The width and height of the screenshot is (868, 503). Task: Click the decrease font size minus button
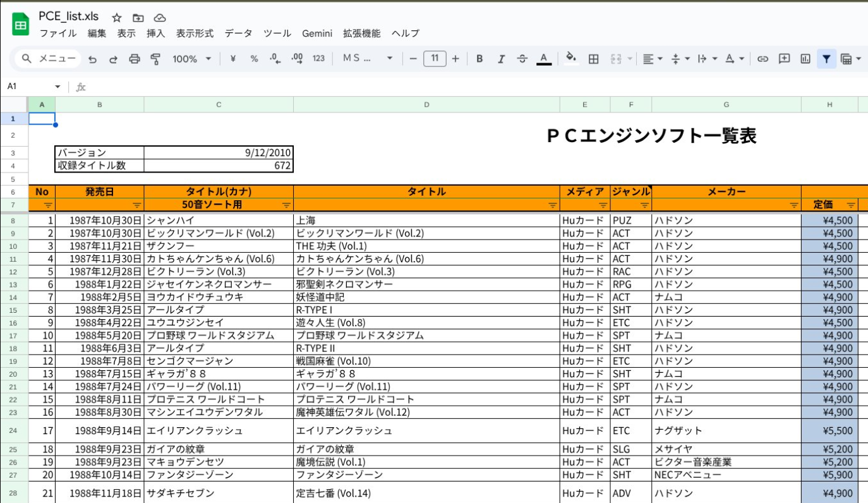point(413,59)
